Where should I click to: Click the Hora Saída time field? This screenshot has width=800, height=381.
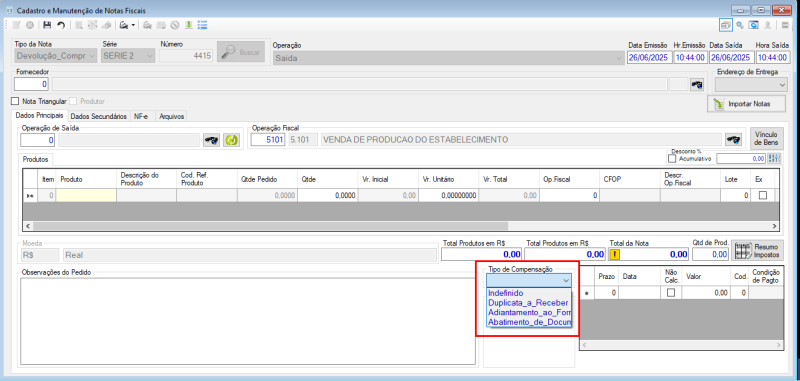(772, 57)
